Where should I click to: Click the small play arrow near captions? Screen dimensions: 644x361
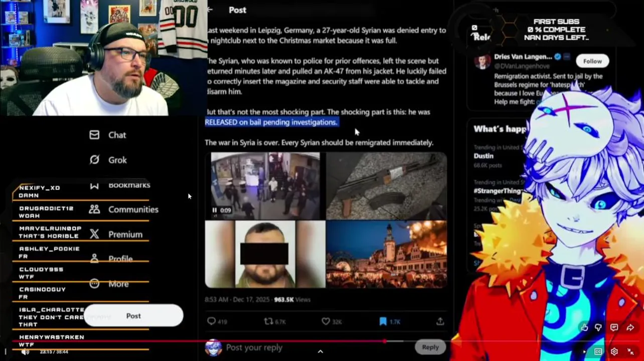point(585,351)
